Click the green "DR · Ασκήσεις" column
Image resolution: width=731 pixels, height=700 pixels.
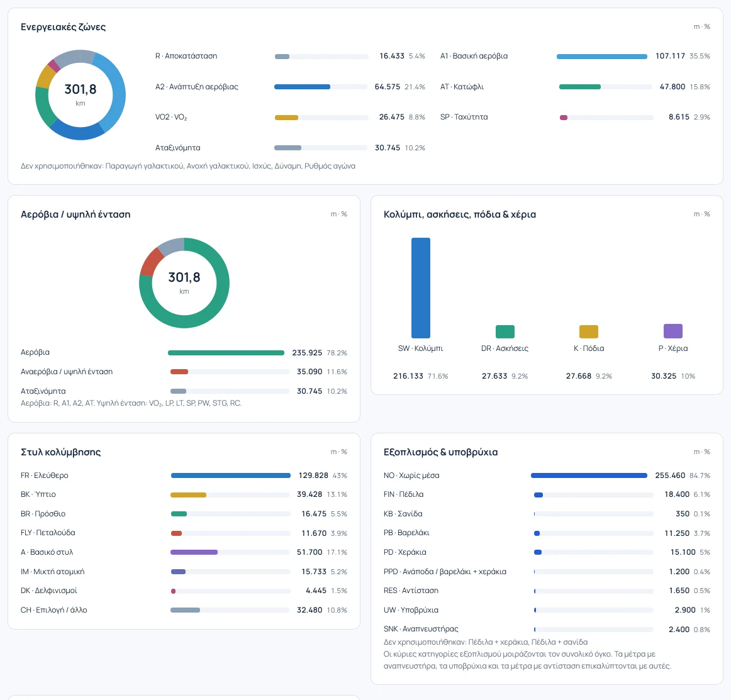tap(505, 331)
